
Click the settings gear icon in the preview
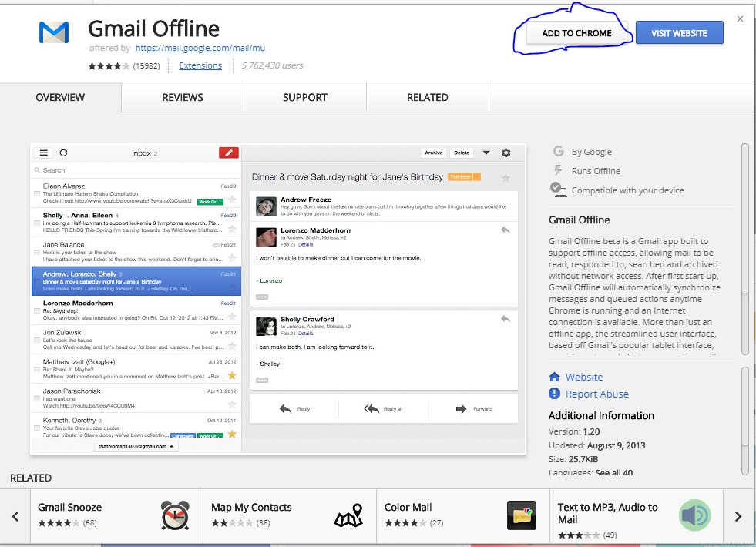point(506,153)
